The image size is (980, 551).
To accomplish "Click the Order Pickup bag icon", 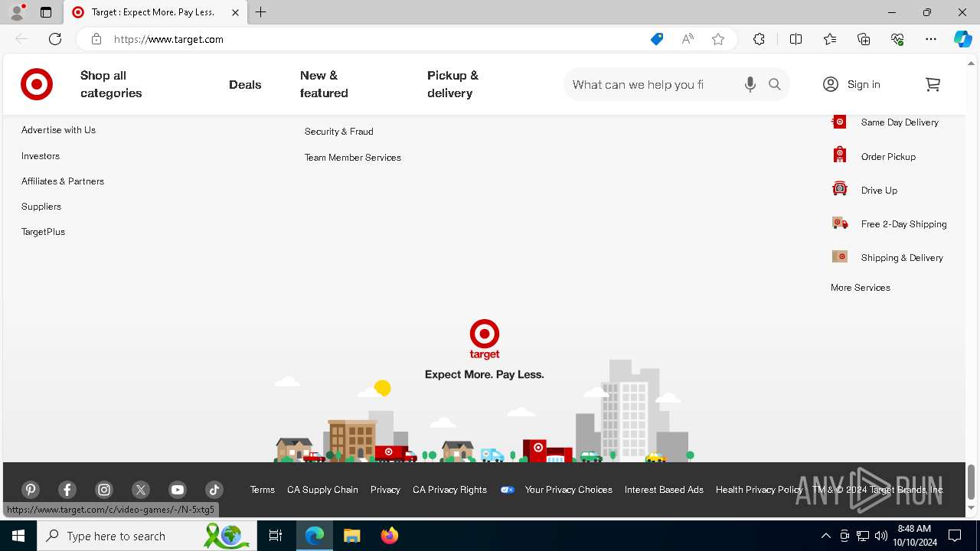I will (840, 155).
